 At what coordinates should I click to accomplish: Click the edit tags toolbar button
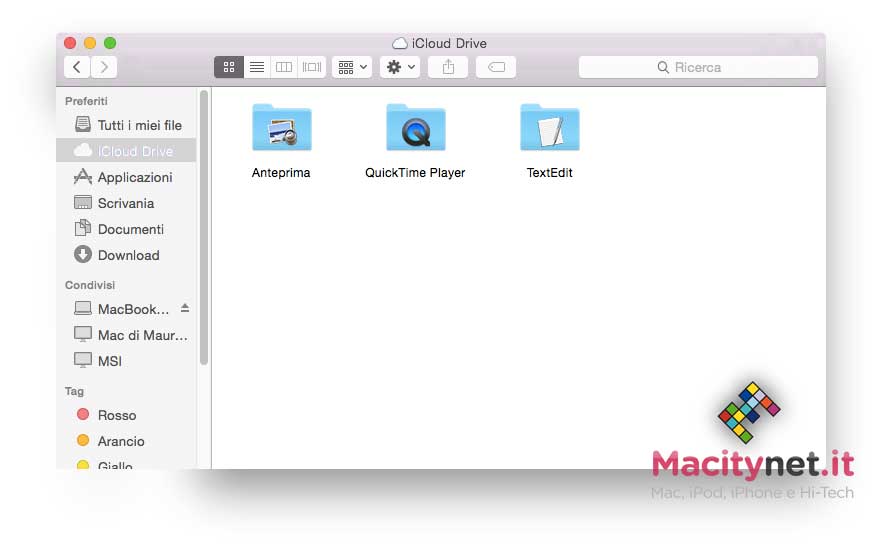tap(496, 67)
